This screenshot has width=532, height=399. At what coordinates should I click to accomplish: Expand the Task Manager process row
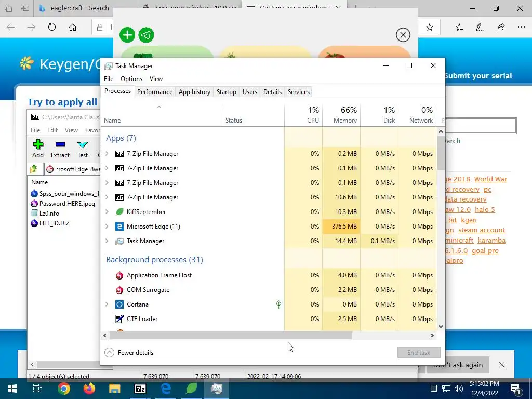coord(107,241)
